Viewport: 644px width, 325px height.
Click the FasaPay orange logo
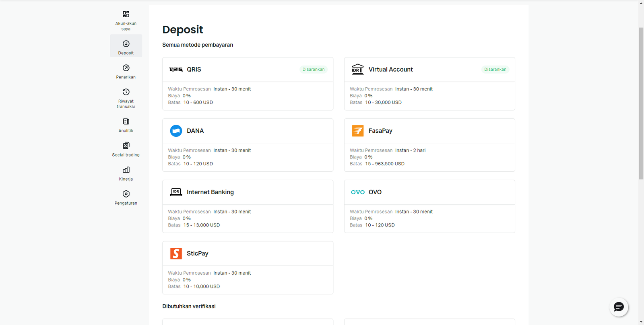358,131
